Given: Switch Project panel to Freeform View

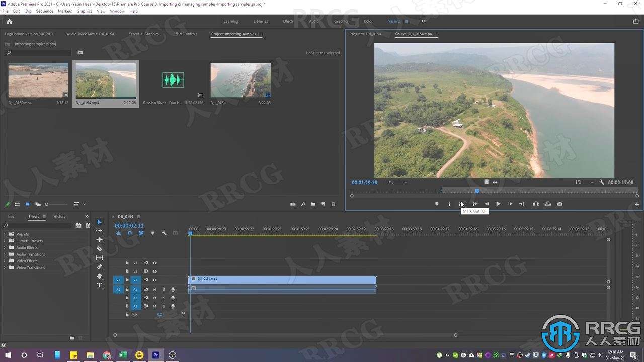Looking at the screenshot, I should tap(37, 204).
